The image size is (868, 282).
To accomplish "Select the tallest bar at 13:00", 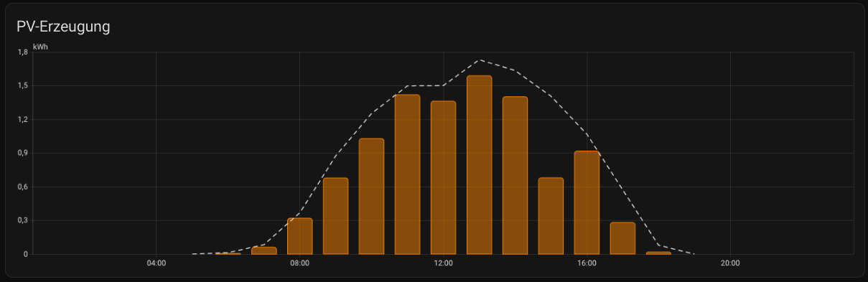I will (479, 165).
